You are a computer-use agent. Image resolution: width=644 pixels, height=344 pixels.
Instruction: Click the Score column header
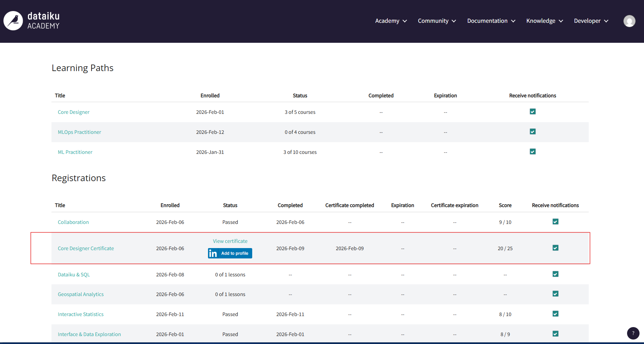[x=505, y=205]
